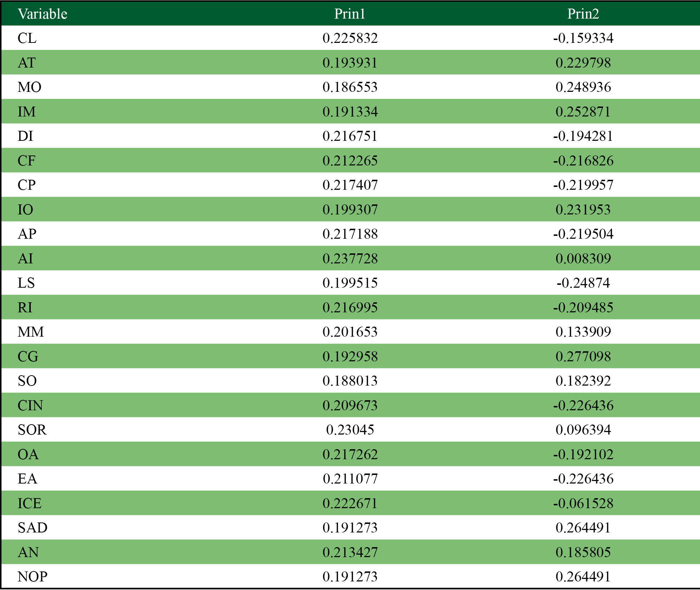Select the ICE row label

tap(29, 504)
